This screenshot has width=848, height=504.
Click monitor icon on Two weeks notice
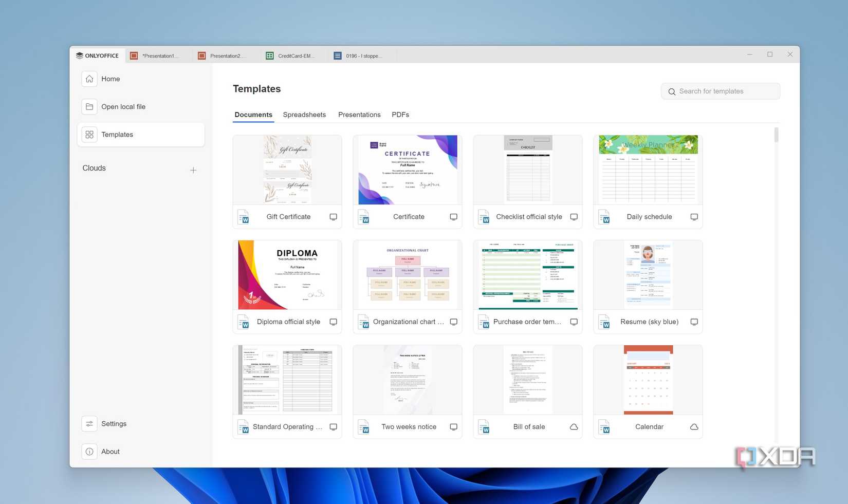(453, 426)
